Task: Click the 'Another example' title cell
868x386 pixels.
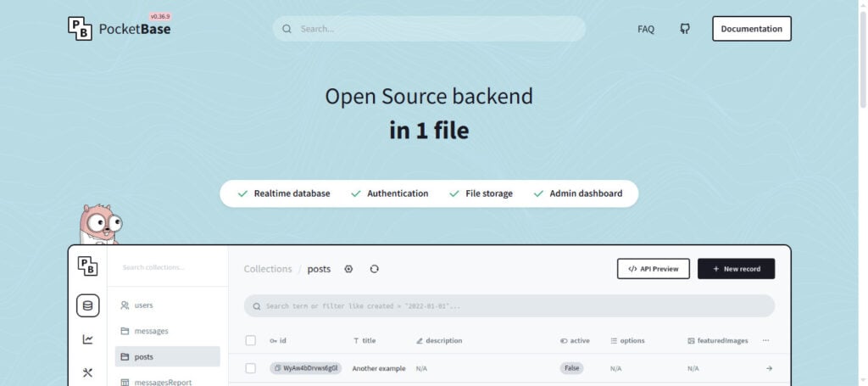Action: coord(379,368)
